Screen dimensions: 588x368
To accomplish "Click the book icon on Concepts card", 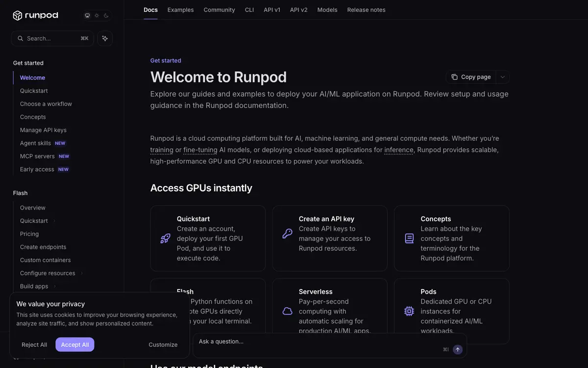I will pyautogui.click(x=409, y=238).
